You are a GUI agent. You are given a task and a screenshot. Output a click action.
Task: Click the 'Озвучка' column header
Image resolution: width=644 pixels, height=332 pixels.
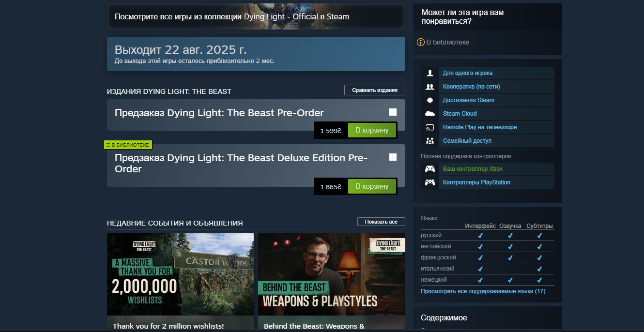pos(510,226)
